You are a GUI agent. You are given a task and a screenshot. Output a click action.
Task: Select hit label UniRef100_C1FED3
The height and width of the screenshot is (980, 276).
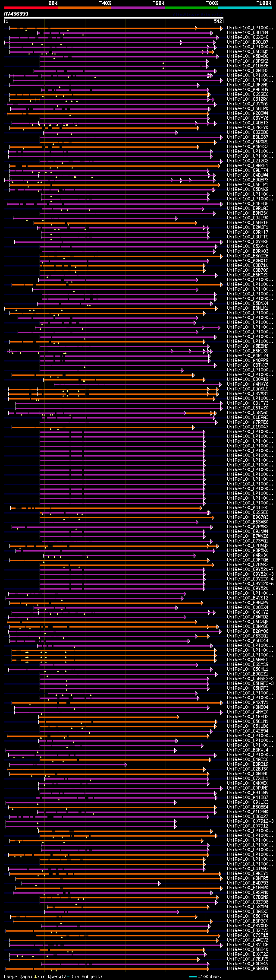[248, 717]
